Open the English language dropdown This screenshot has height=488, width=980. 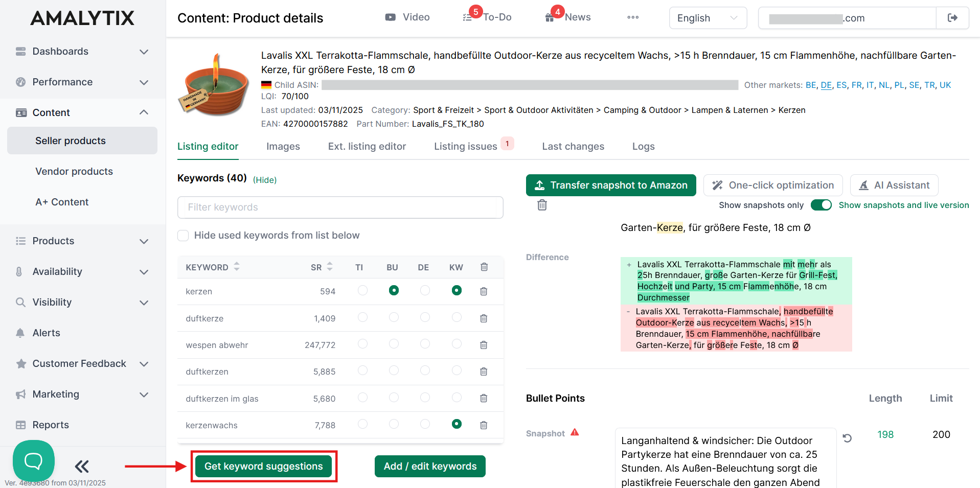coord(708,18)
